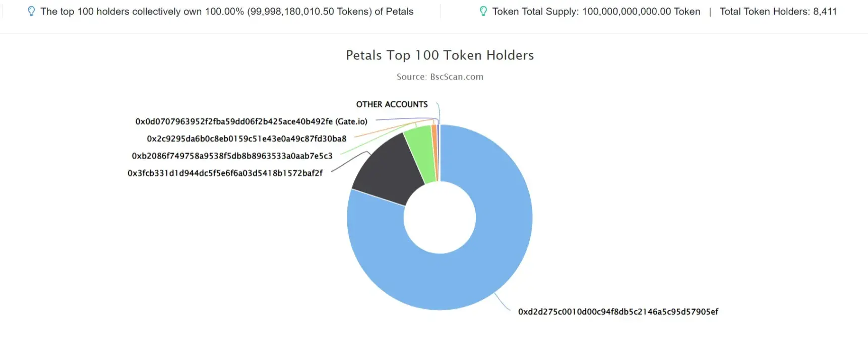This screenshot has height=339, width=868.
Task: Click the Gate.io address label
Action: (x=251, y=121)
